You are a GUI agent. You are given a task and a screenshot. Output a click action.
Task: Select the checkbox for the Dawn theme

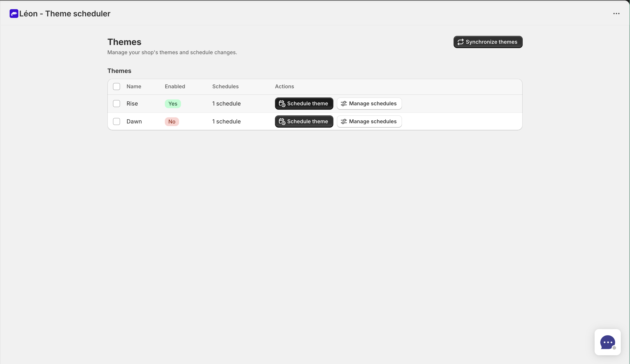(117, 121)
